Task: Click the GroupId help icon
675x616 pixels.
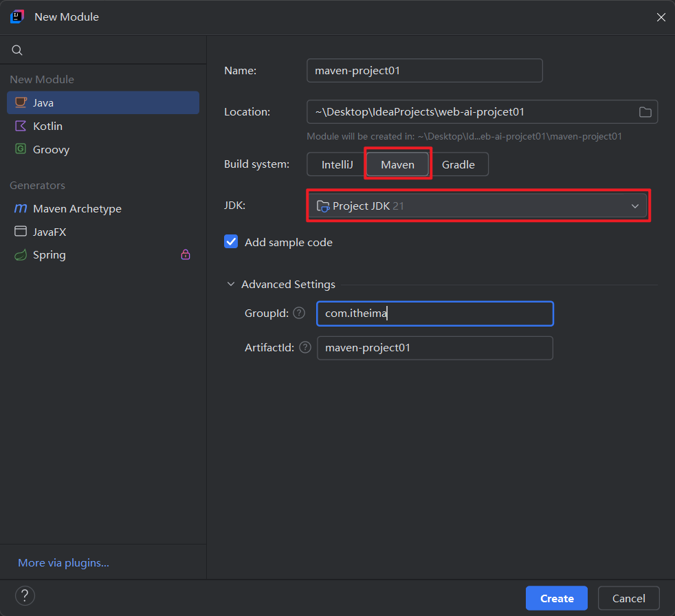Action: [x=299, y=313]
